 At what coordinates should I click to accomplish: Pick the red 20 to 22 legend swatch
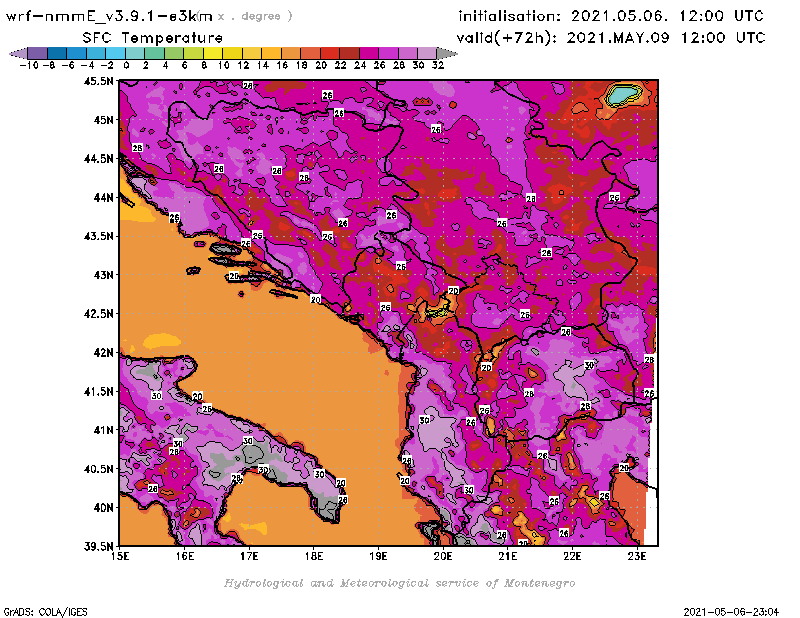click(329, 53)
